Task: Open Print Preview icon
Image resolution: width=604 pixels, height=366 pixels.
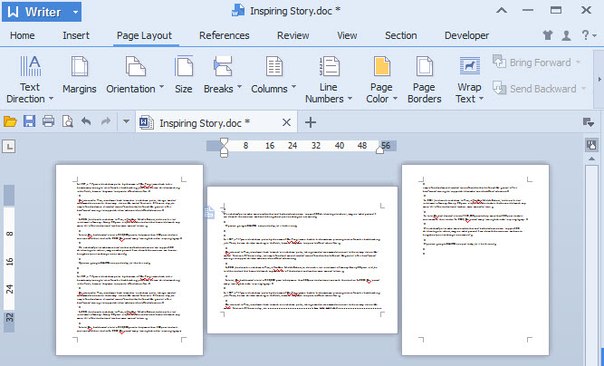Action: 67,122
